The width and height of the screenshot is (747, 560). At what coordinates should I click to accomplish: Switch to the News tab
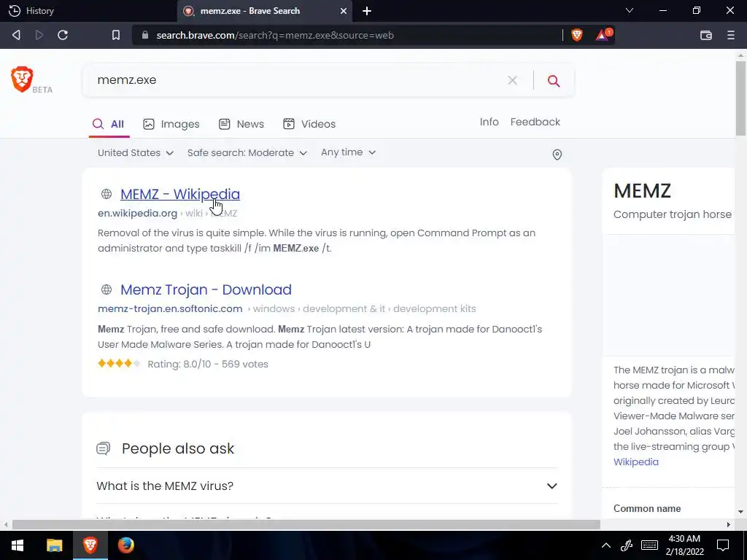(x=241, y=124)
